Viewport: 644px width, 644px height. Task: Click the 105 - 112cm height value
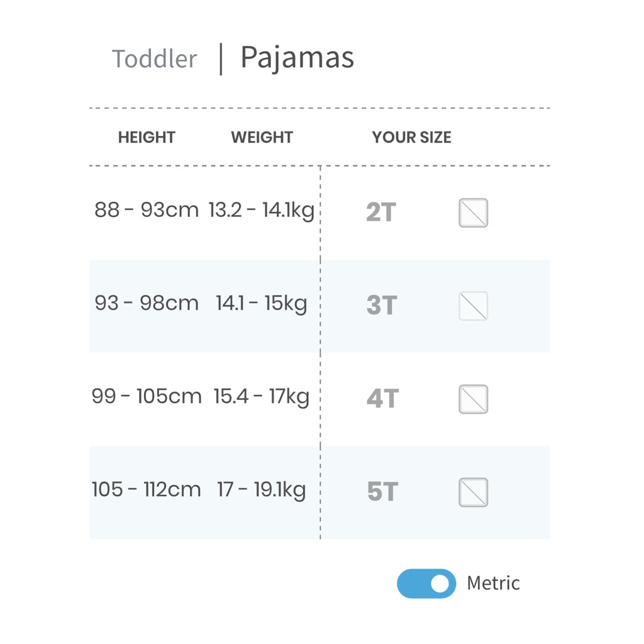click(x=147, y=489)
